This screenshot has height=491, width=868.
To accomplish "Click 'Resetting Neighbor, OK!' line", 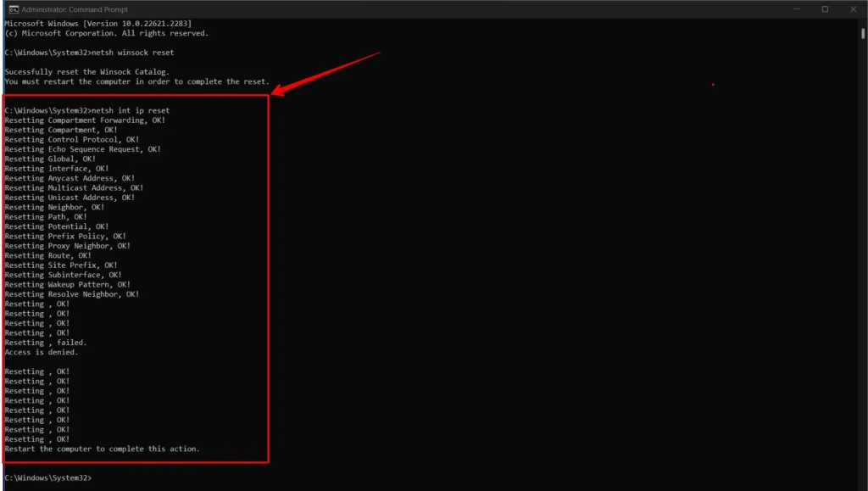I will tap(54, 207).
